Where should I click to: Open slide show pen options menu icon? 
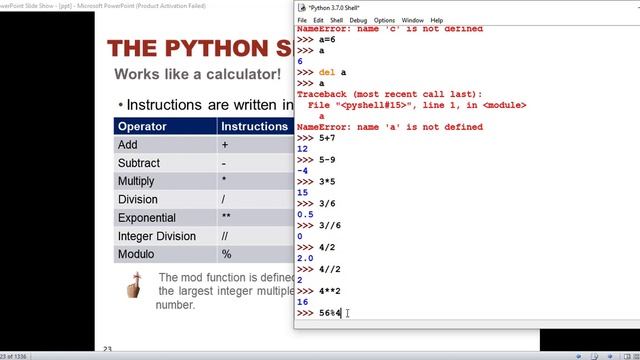[x=595, y=356]
